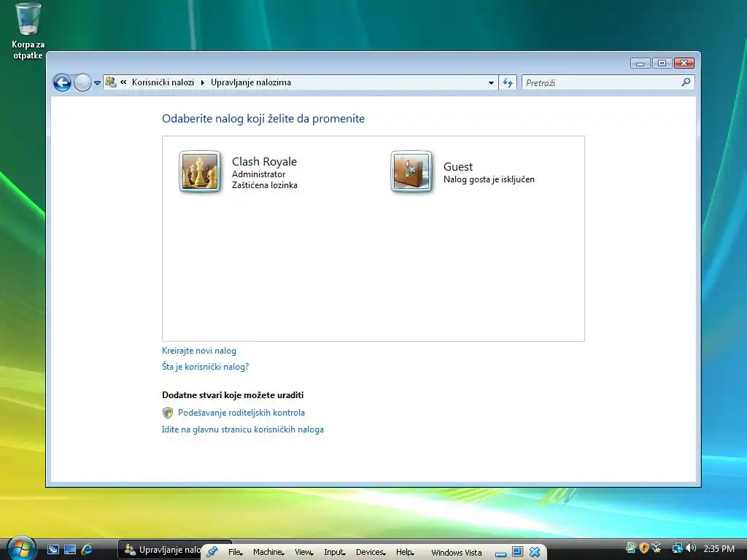
Task: Click the security shield tray icon
Action: pyautogui.click(x=644, y=548)
